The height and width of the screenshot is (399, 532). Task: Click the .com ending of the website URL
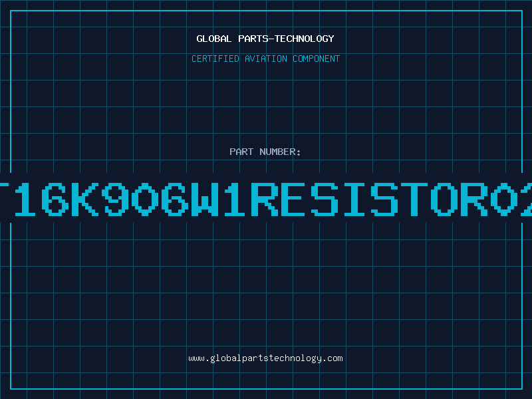tap(332, 358)
